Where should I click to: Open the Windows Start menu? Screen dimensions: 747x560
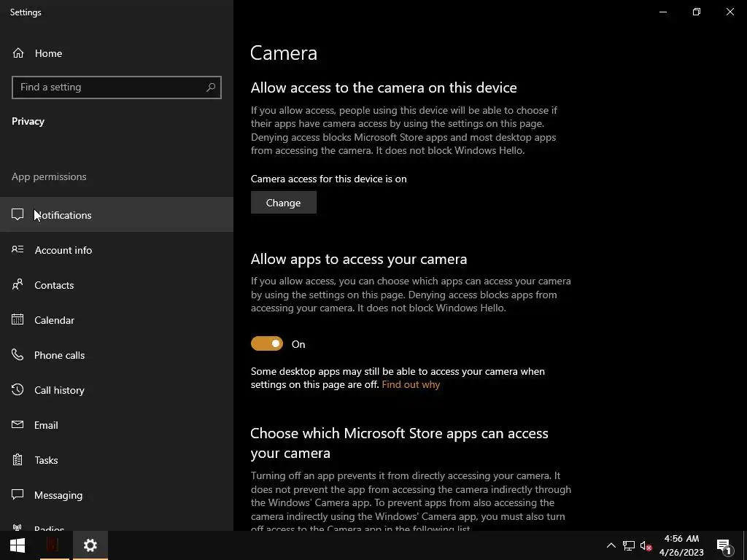click(x=18, y=545)
